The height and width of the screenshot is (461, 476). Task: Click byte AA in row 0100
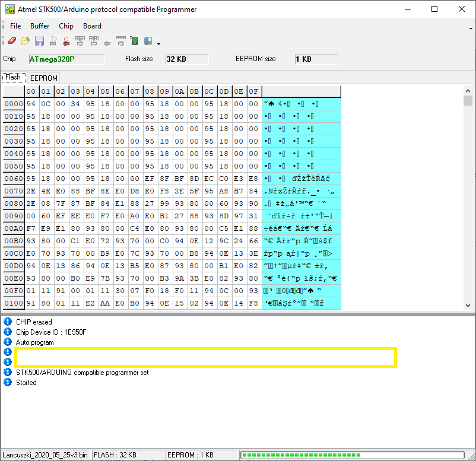coord(105,303)
